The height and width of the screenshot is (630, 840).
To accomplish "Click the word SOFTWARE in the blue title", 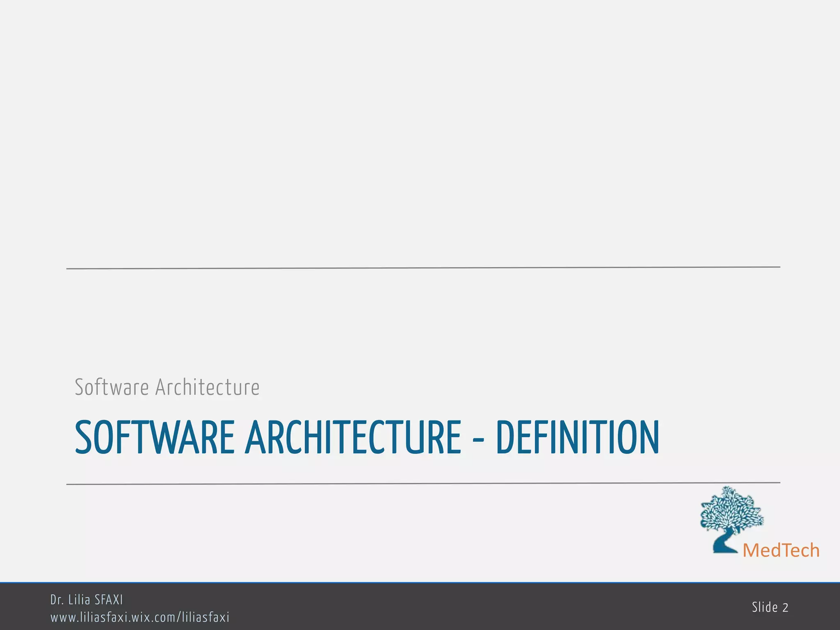I will [x=155, y=438].
